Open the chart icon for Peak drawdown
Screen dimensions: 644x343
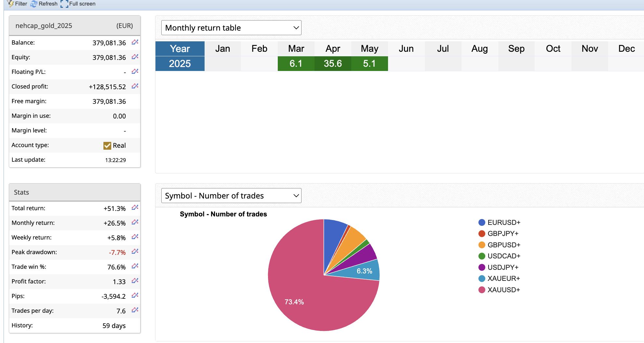point(135,252)
